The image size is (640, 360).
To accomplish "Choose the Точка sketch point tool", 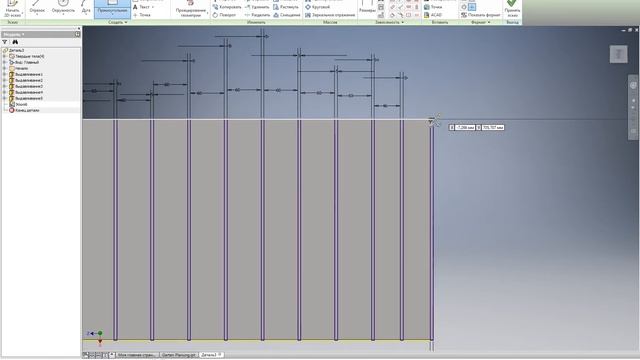I will pos(142,15).
